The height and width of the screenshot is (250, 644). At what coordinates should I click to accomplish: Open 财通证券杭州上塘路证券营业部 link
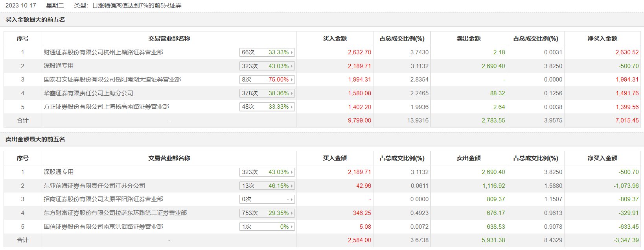[103, 52]
